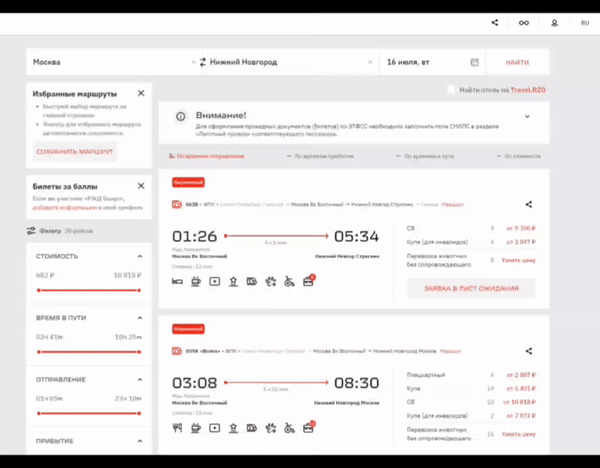Expand the Внимание! notice chevron
Image resolution: width=600 pixels, height=468 pixels.
[527, 116]
